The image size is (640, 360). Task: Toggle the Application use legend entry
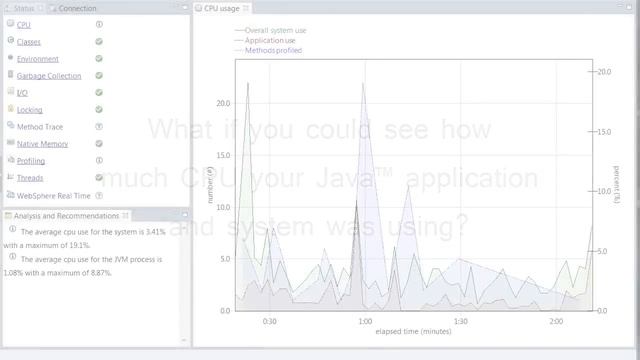click(265, 40)
